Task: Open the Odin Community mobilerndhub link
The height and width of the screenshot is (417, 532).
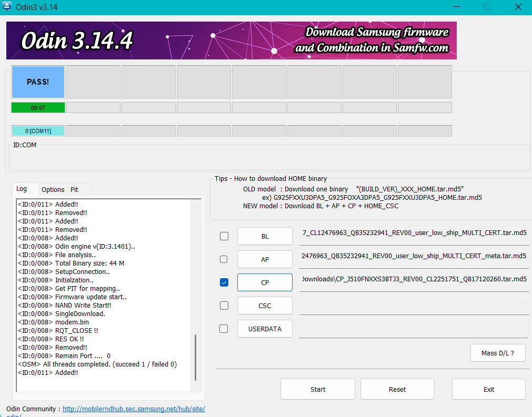Action: click(x=134, y=409)
